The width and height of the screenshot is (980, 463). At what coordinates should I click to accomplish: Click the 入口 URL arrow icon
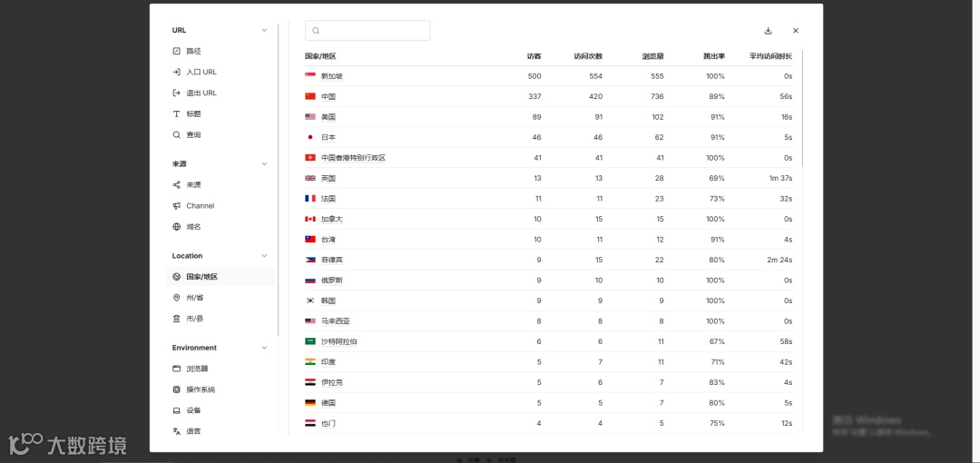pyautogui.click(x=176, y=72)
